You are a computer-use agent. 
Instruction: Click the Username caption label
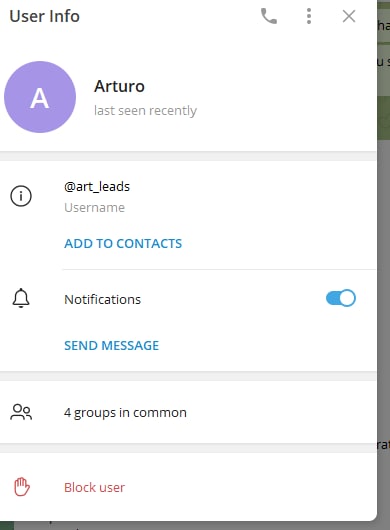[x=94, y=208]
